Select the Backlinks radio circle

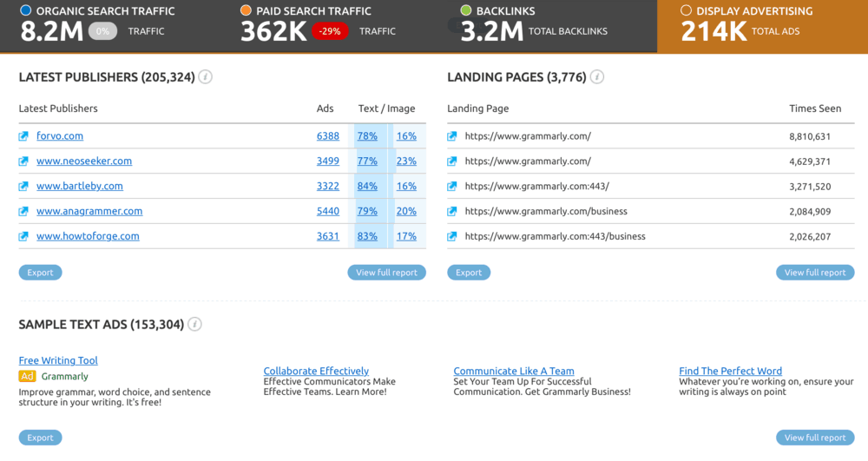(x=466, y=10)
